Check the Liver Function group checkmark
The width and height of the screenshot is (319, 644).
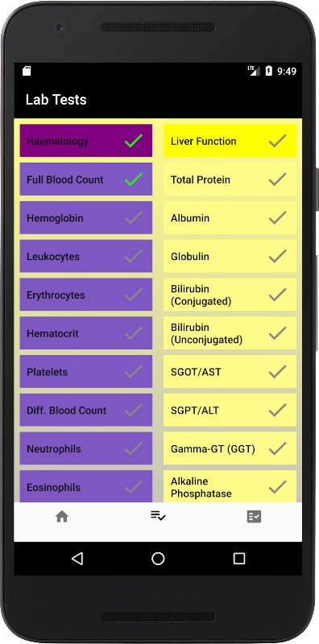[x=277, y=141]
